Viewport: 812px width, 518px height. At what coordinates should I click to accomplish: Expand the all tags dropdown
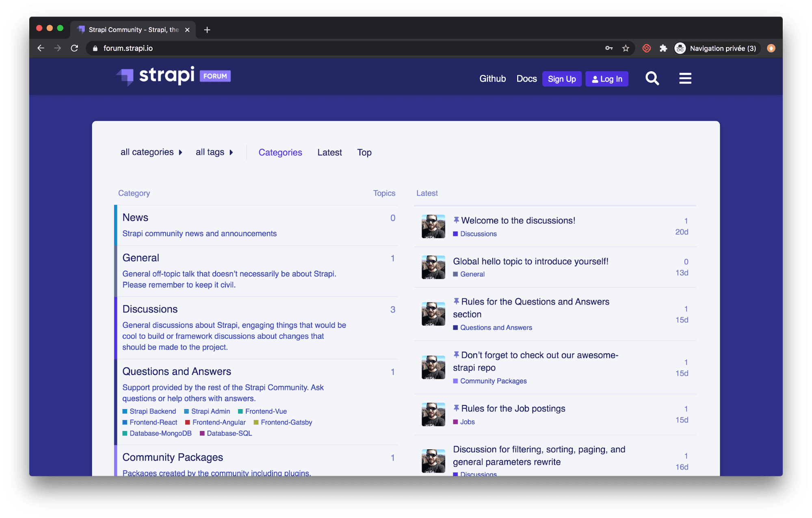pos(214,152)
